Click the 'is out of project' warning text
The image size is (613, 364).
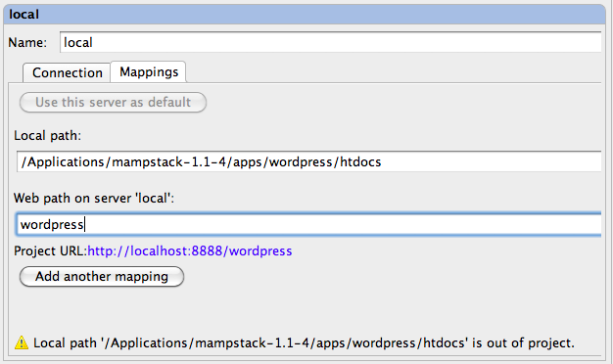(305, 342)
